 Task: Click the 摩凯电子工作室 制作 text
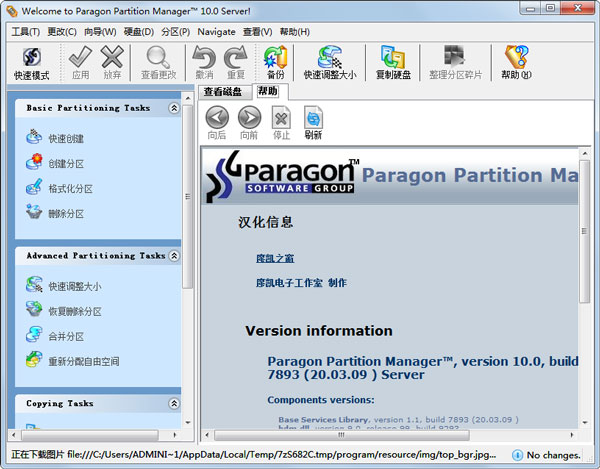[301, 283]
